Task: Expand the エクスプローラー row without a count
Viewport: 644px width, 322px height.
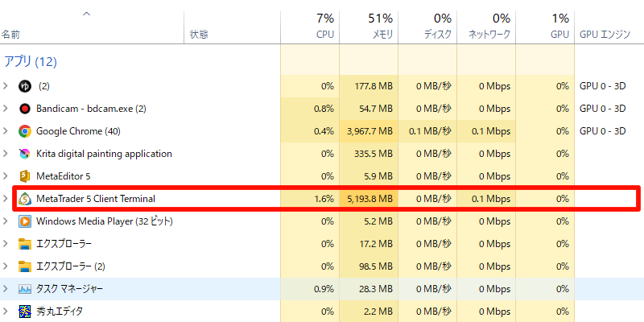Action: [x=6, y=245]
